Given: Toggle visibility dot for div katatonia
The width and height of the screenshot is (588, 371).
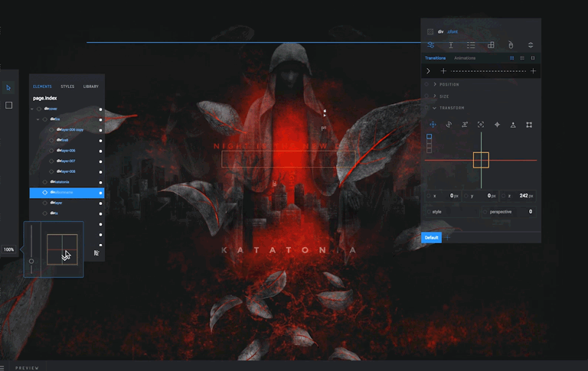Looking at the screenshot, I should pos(100,183).
